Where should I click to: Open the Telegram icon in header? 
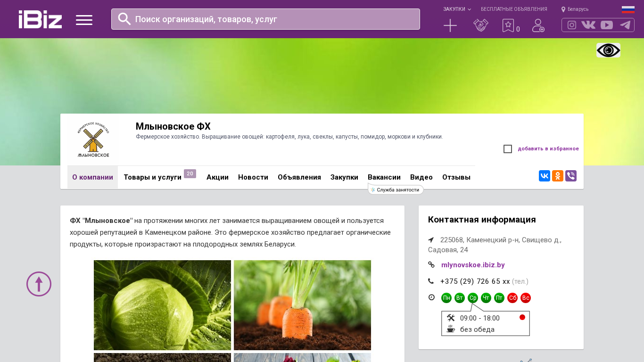point(625,25)
